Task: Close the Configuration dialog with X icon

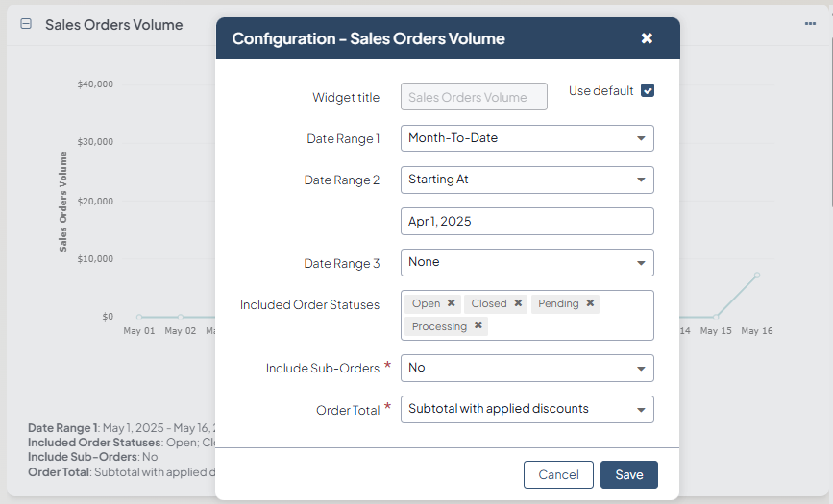Action: point(647,38)
